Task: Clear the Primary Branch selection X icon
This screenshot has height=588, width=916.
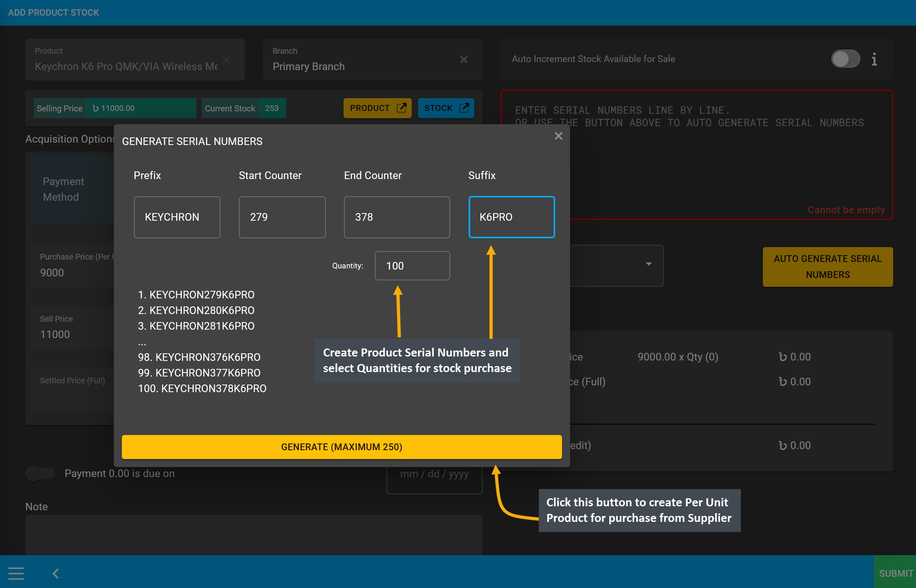Action: [x=464, y=60]
